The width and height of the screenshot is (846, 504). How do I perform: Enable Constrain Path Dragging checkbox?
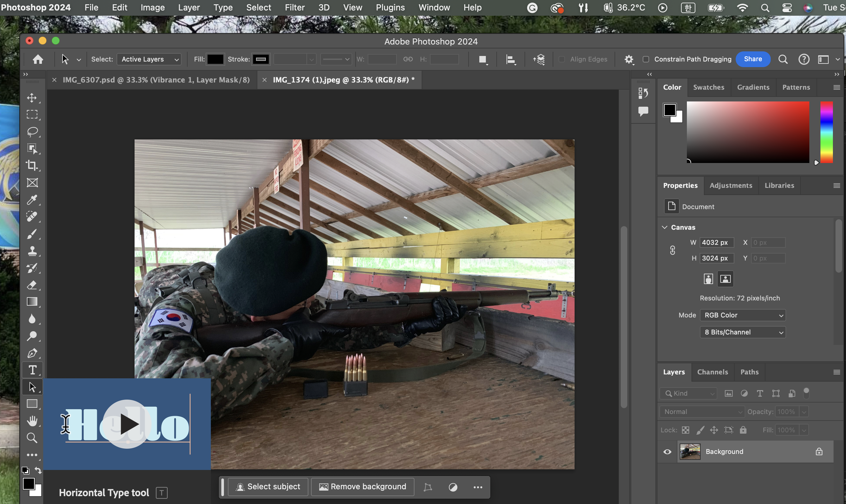[x=646, y=59]
